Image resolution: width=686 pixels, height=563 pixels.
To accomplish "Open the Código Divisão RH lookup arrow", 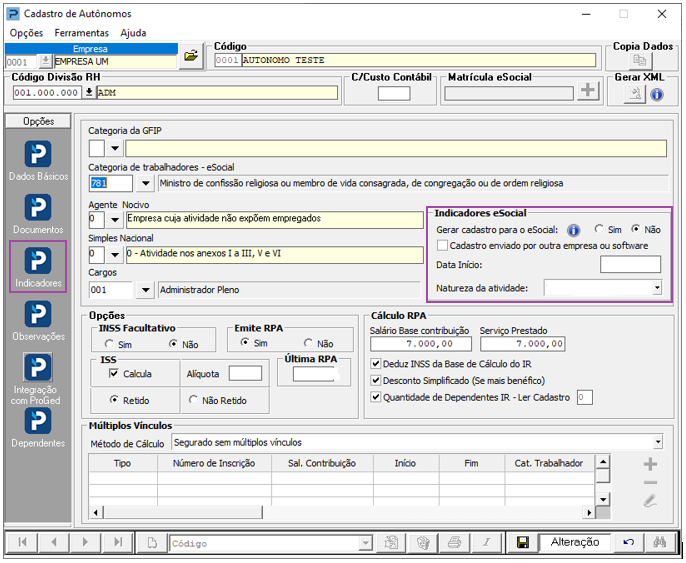I will pos(89,92).
